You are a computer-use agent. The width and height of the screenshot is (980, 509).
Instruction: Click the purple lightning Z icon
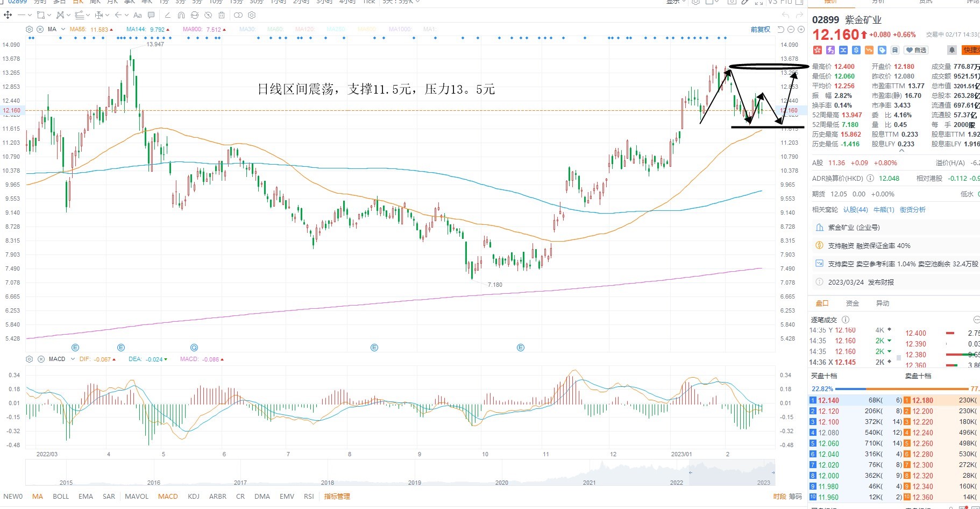tap(830, 50)
